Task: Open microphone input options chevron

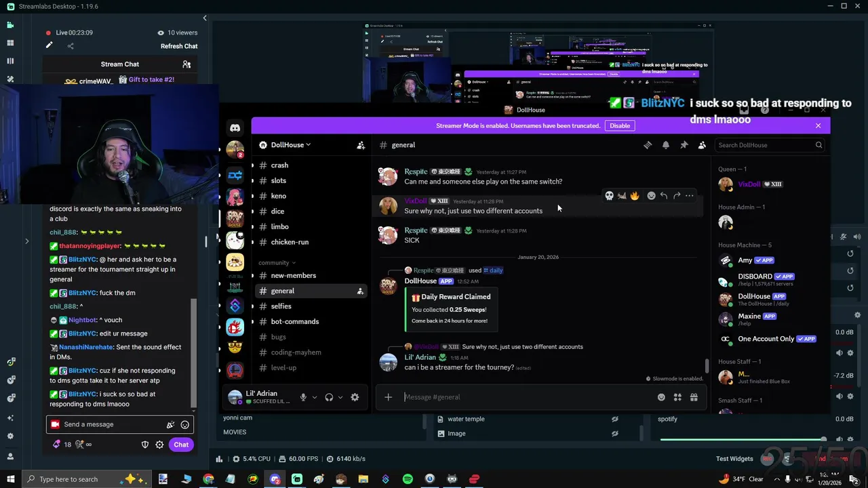Action: coord(315,397)
